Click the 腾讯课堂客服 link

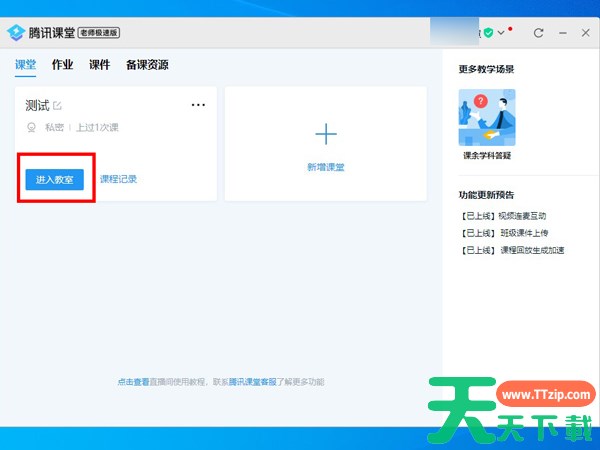pyautogui.click(x=253, y=382)
